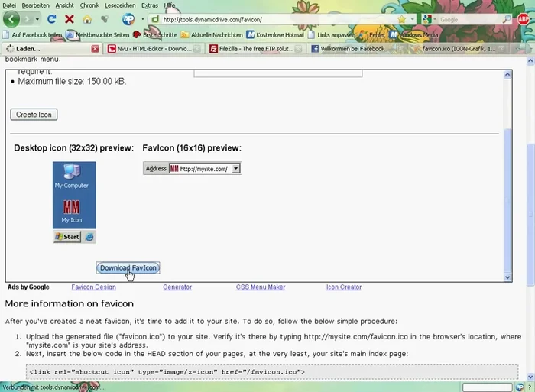Click the browser Back arrow button
This screenshot has width=535, height=392.
pyautogui.click(x=11, y=19)
